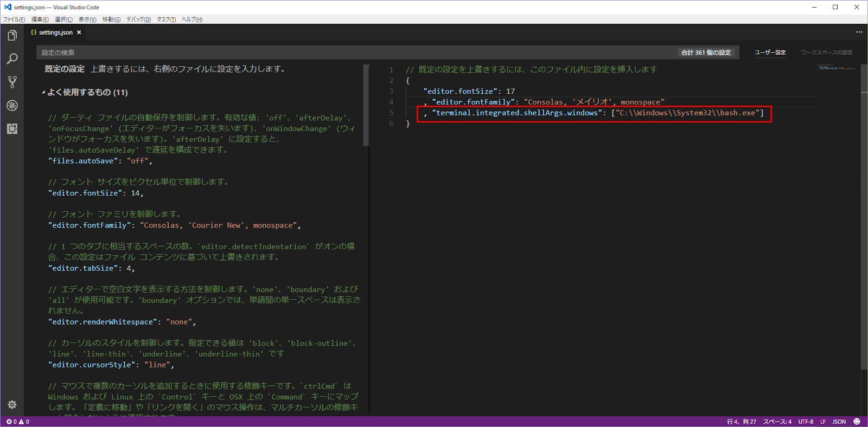
Task: Select the settings.json editor tab
Action: (56, 33)
